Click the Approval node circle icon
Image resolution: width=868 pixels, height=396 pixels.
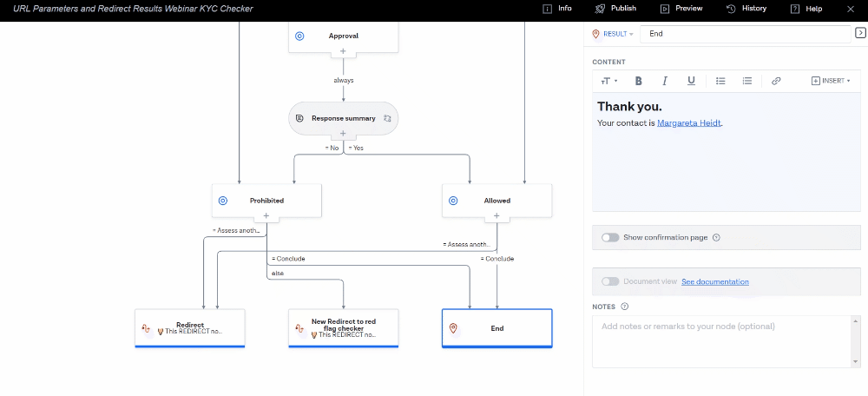(299, 36)
